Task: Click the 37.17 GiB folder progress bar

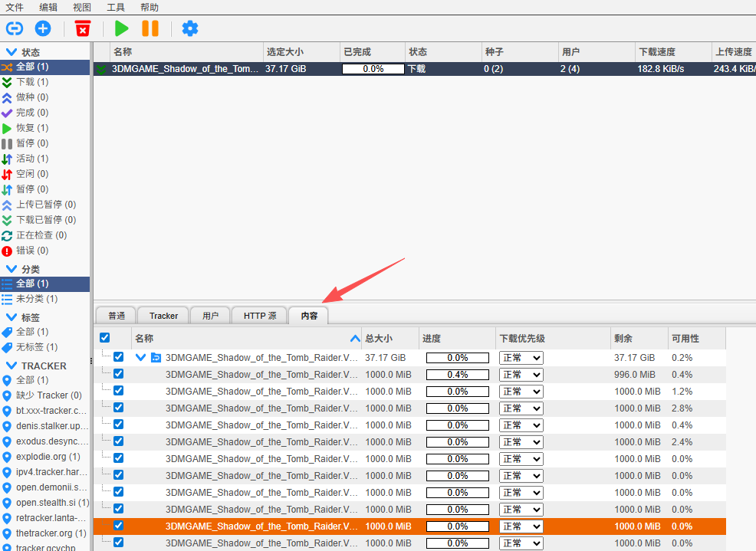Action: point(458,358)
